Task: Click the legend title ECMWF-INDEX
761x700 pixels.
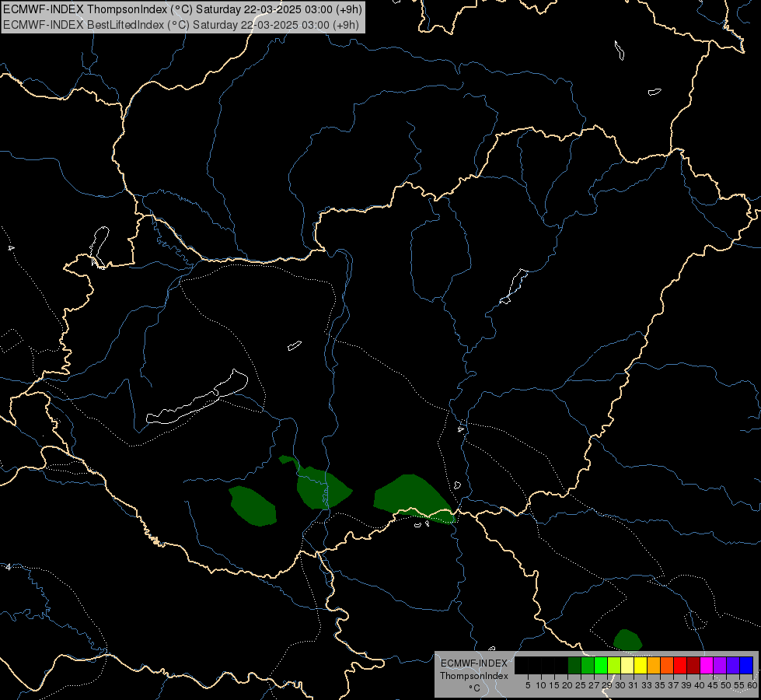Action: coord(474,663)
